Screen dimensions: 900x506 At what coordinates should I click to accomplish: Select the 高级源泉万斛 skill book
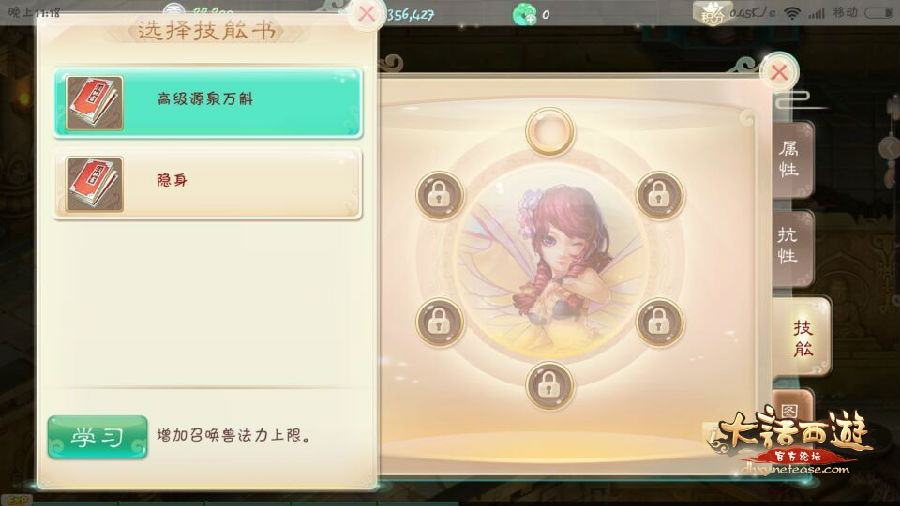(208, 103)
